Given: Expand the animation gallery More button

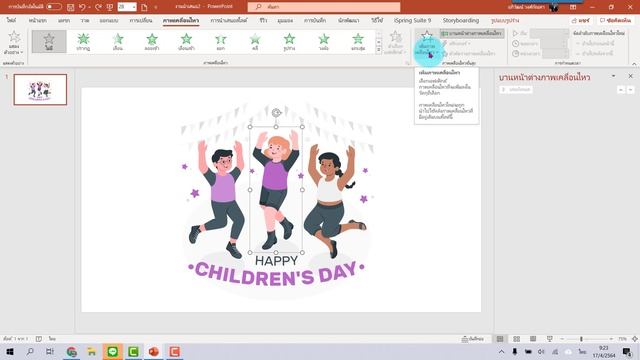Looking at the screenshot, I should click(x=379, y=50).
